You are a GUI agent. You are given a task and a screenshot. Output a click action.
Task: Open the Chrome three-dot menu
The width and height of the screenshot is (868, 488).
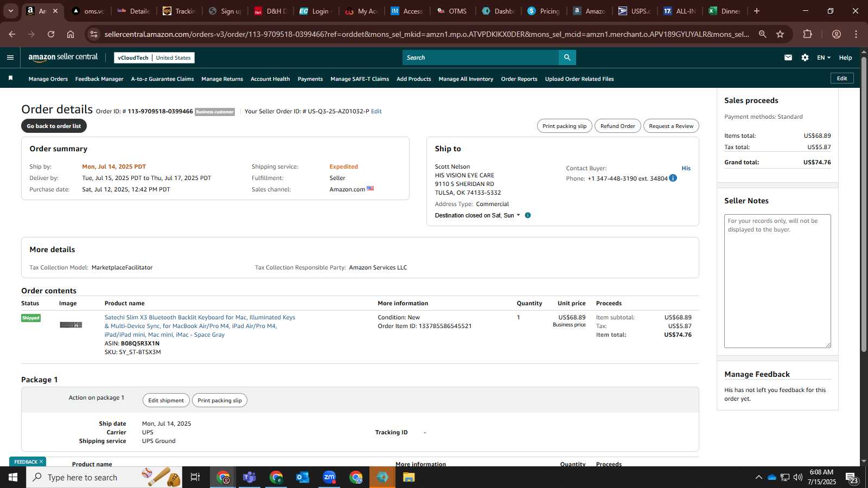[x=856, y=34]
